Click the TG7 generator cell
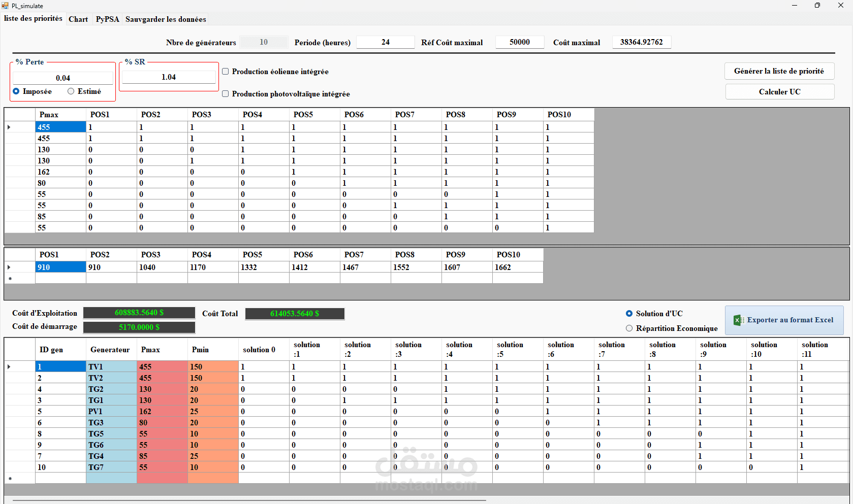The image size is (853, 504). pos(111,467)
